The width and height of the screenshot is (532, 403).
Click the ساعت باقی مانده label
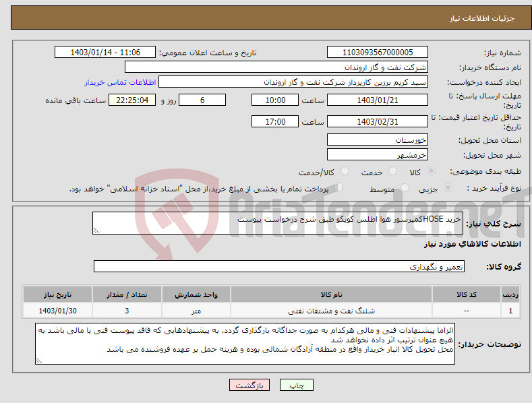(x=76, y=101)
